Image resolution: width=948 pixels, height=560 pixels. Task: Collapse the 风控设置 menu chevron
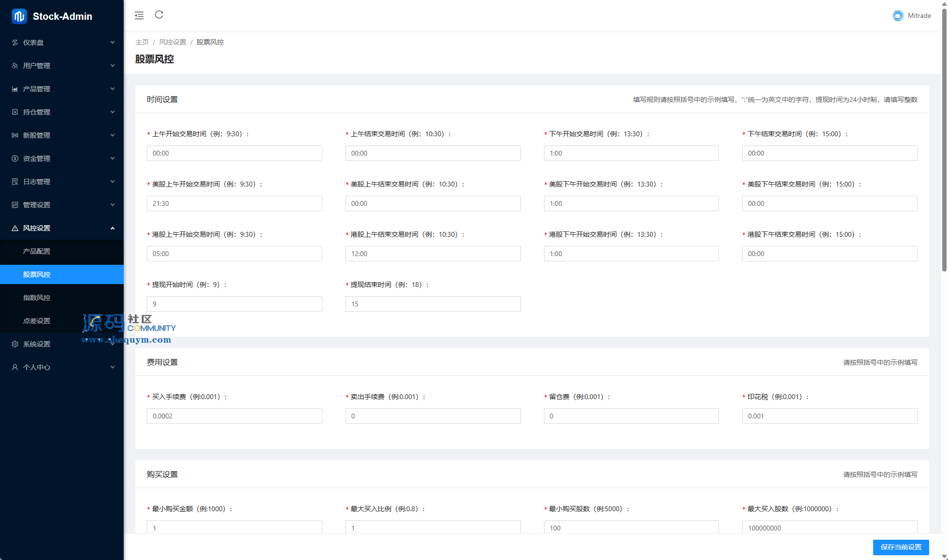click(x=113, y=228)
